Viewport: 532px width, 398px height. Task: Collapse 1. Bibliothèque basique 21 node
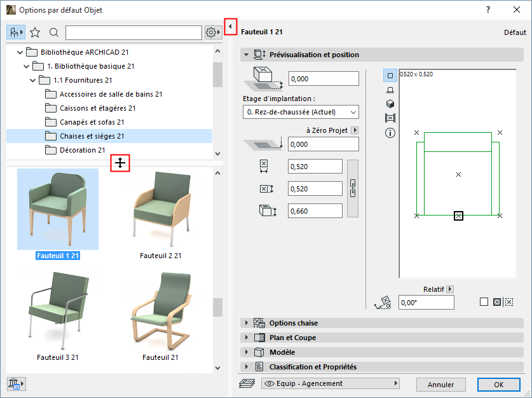coord(27,66)
